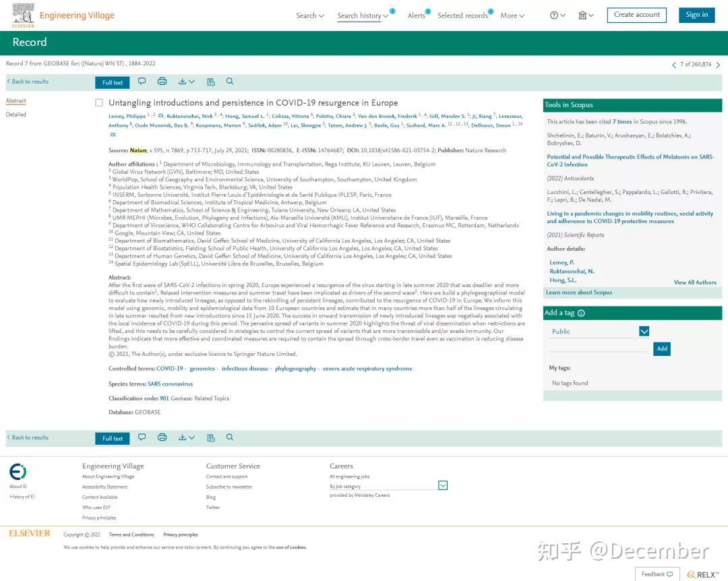Click the download icon in the record toolbar
This screenshot has width=728, height=581.
tap(182, 82)
